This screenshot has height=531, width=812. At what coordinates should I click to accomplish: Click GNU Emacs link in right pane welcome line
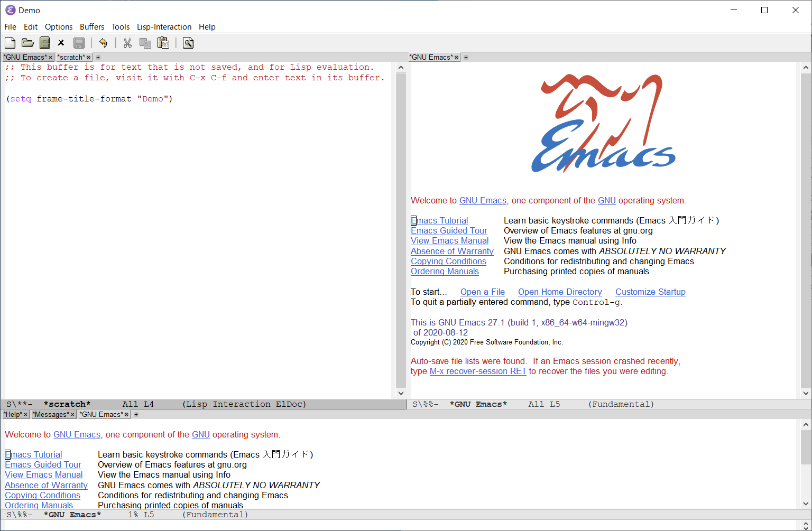[x=483, y=201]
